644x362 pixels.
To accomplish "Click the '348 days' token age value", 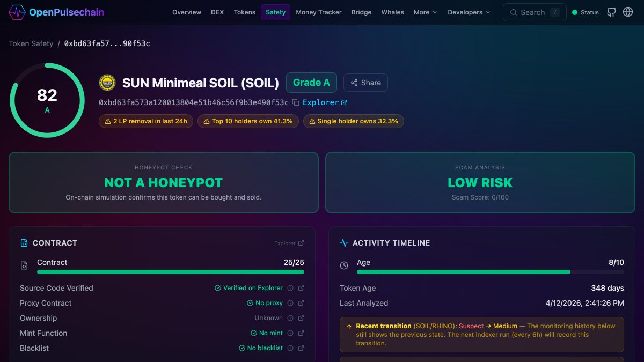I will 608,288.
